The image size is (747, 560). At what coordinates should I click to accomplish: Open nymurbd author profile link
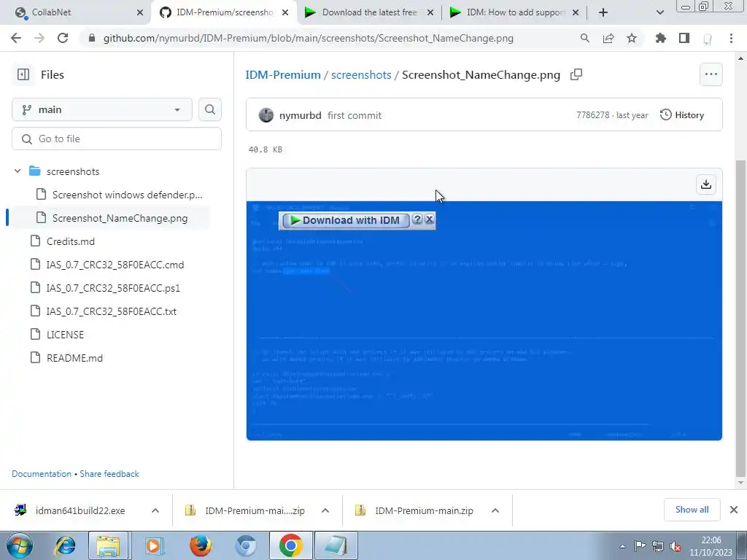300,115
